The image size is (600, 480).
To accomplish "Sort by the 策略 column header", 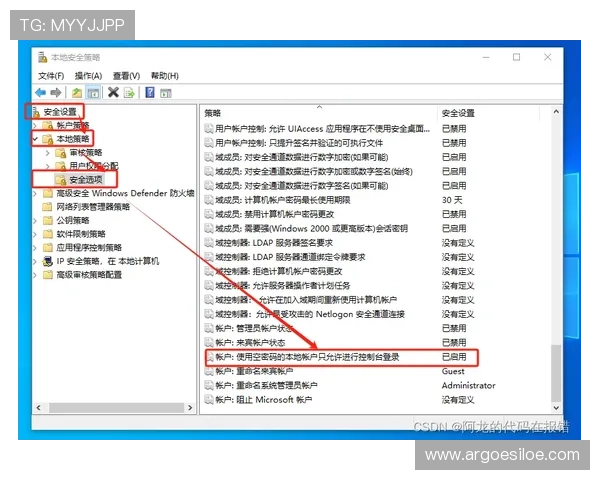I will pyautogui.click(x=319, y=113).
